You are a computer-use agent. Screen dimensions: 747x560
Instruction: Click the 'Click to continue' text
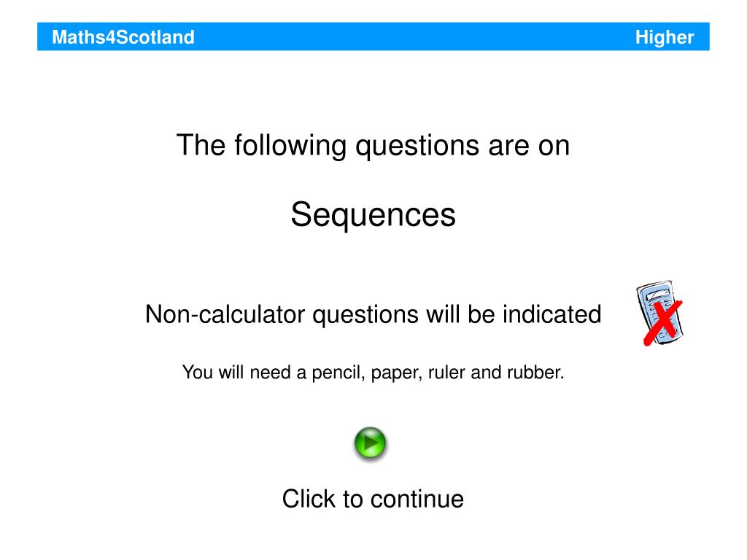pyautogui.click(x=373, y=499)
